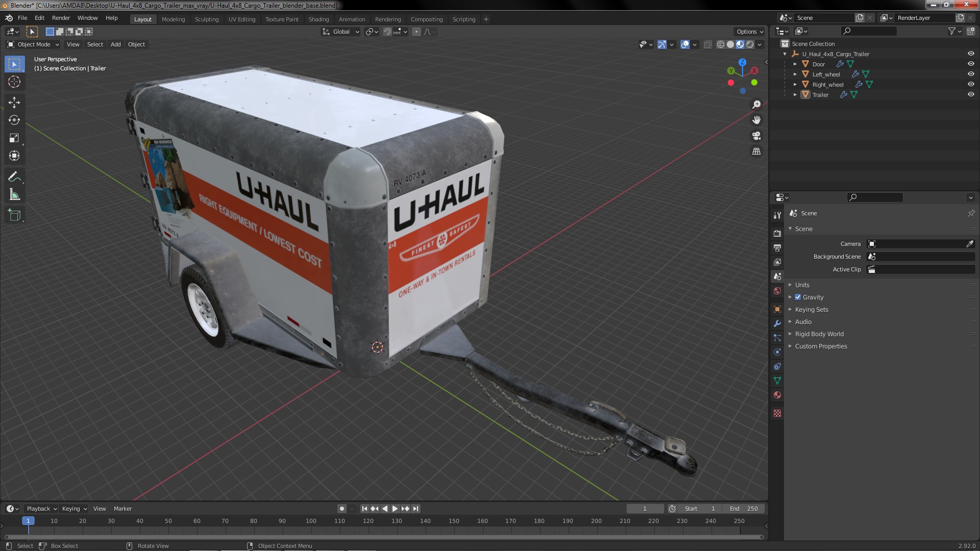This screenshot has height=551, width=980.
Task: Open the Global orientation dropdown
Action: (340, 32)
